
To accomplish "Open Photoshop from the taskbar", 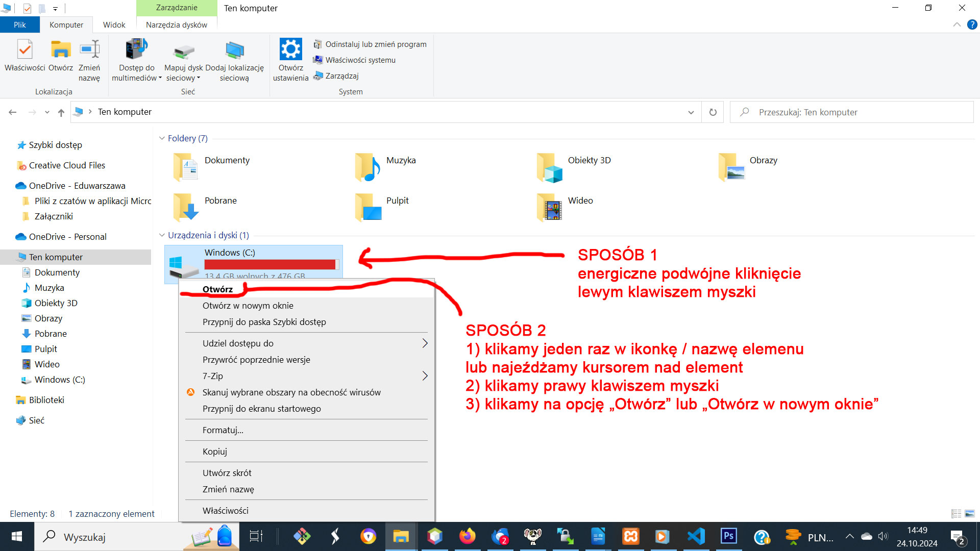I will 728,536.
